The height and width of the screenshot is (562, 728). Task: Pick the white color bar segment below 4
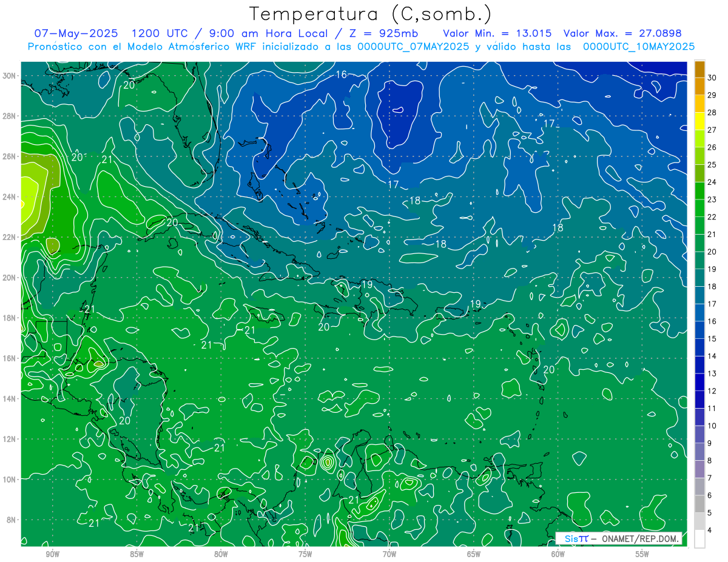point(700,539)
